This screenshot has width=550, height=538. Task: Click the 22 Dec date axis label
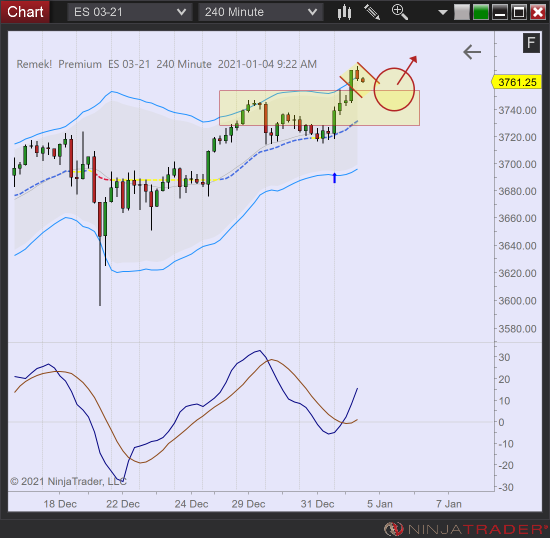coord(123,504)
